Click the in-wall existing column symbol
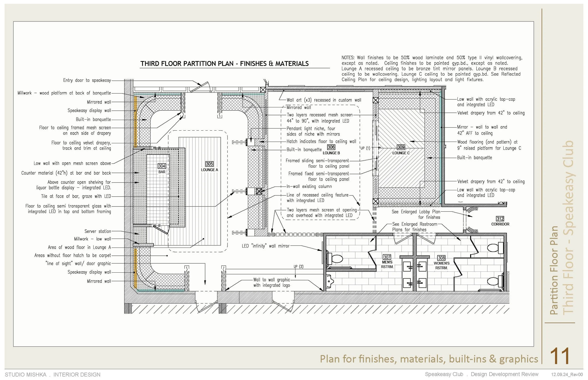588x380 pixels. pos(259,191)
